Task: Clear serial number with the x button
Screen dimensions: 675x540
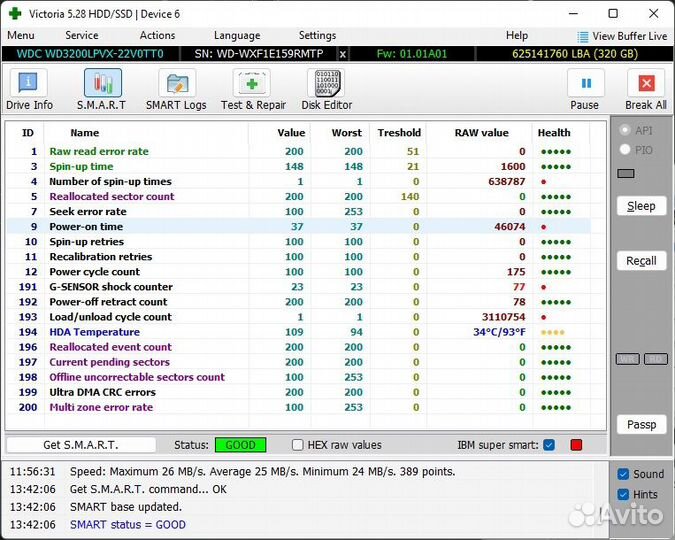Action: (343, 54)
